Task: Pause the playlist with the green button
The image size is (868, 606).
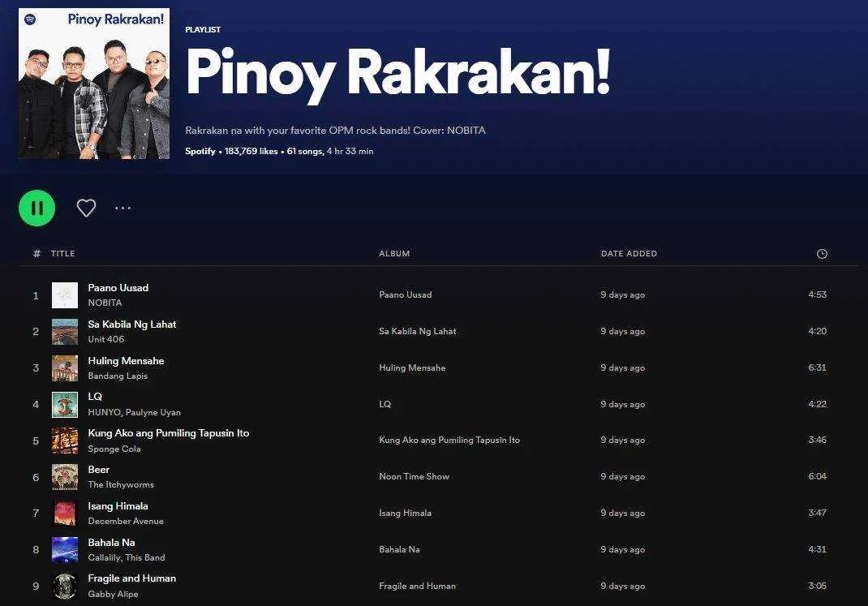Action: pyautogui.click(x=37, y=208)
